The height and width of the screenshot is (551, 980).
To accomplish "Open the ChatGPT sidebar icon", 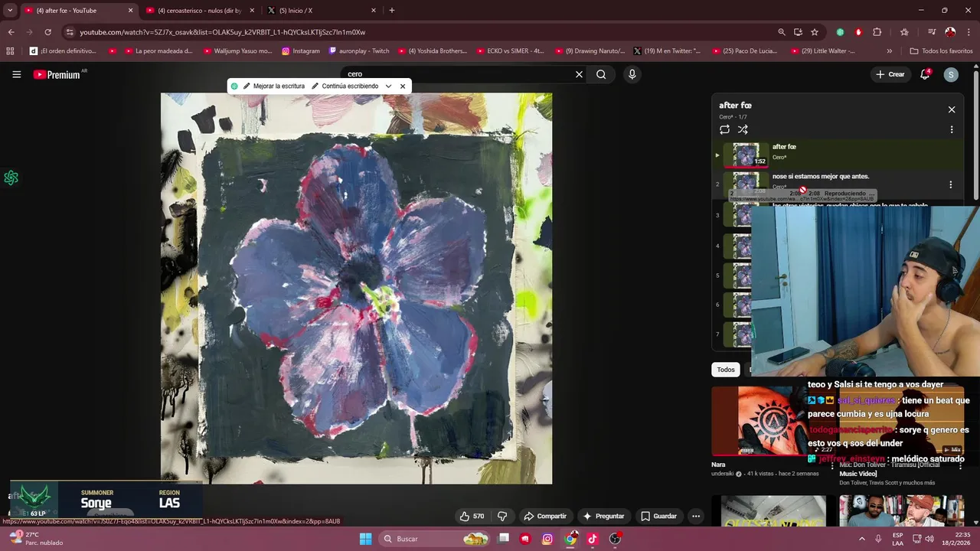I will click(11, 178).
